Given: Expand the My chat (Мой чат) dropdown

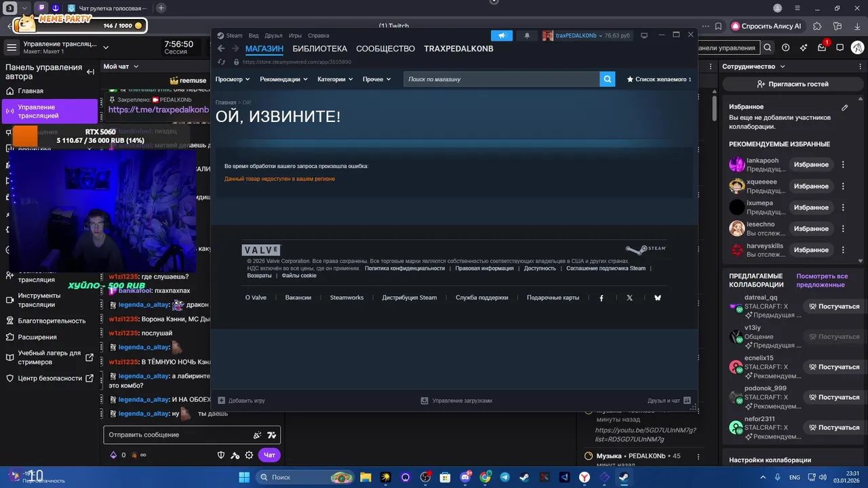Looking at the screenshot, I should pos(121,66).
